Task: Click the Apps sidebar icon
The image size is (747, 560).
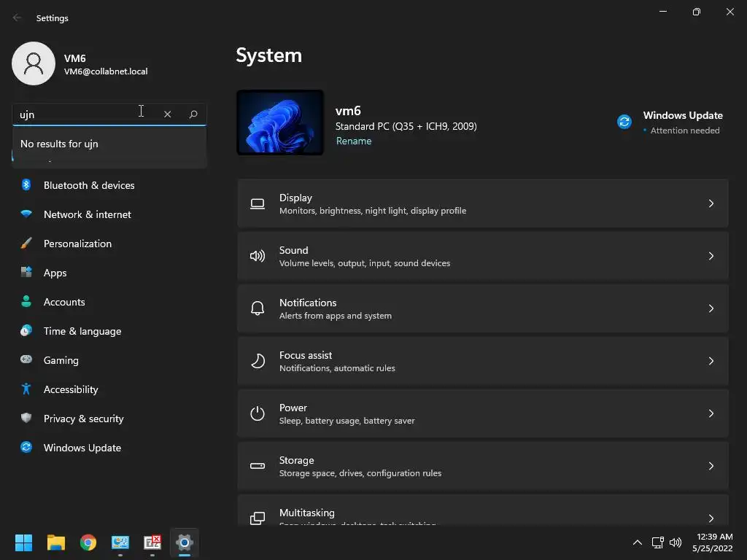Action: coord(26,273)
